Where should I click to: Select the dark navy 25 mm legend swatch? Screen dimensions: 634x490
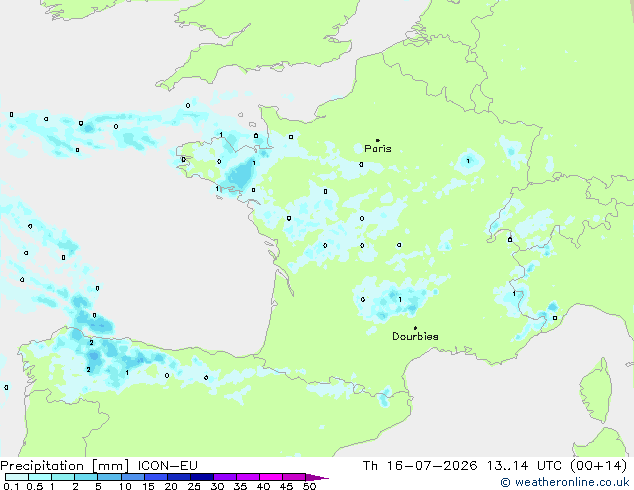point(202,477)
